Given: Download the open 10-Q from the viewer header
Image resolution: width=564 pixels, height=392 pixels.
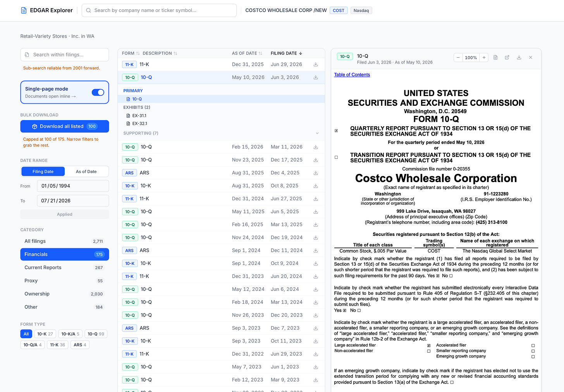Looking at the screenshot, I should tap(519, 57).
